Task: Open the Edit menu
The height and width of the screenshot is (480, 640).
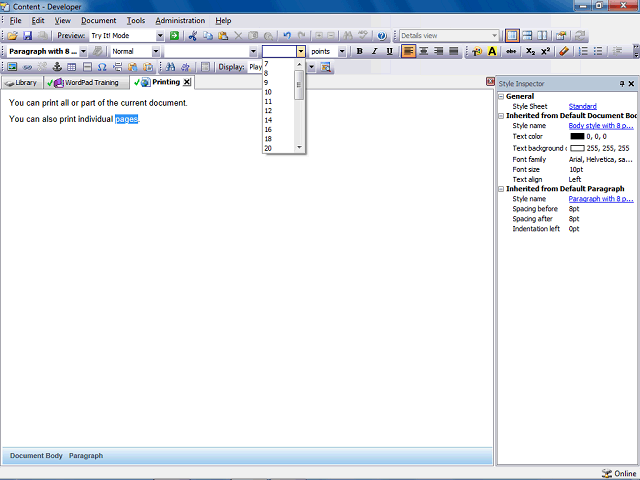Action: click(38, 20)
